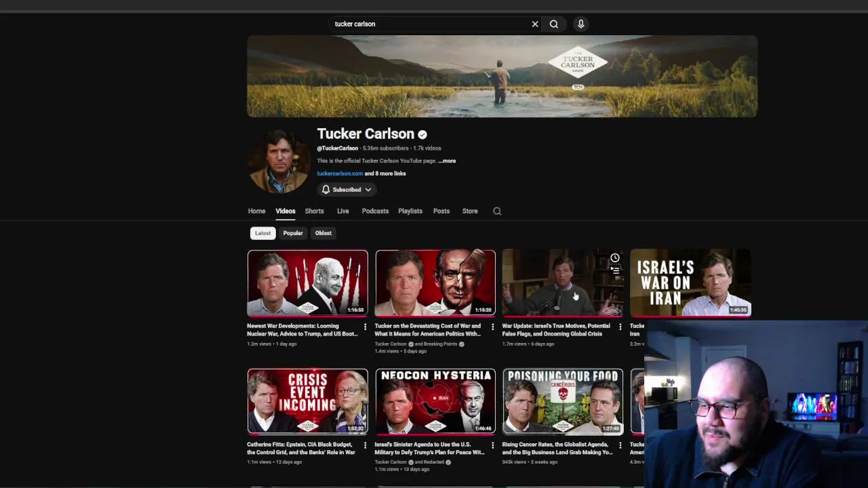Click the magnifier search button

(x=554, y=24)
